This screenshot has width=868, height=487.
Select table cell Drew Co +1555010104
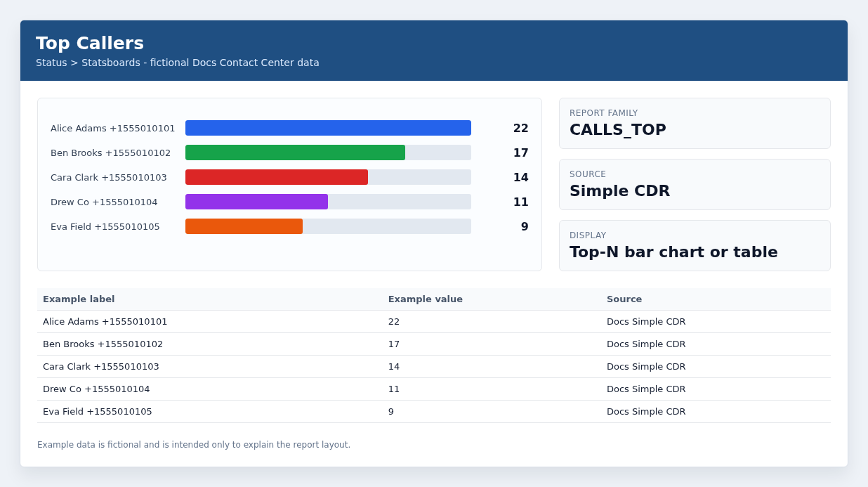[x=96, y=389]
